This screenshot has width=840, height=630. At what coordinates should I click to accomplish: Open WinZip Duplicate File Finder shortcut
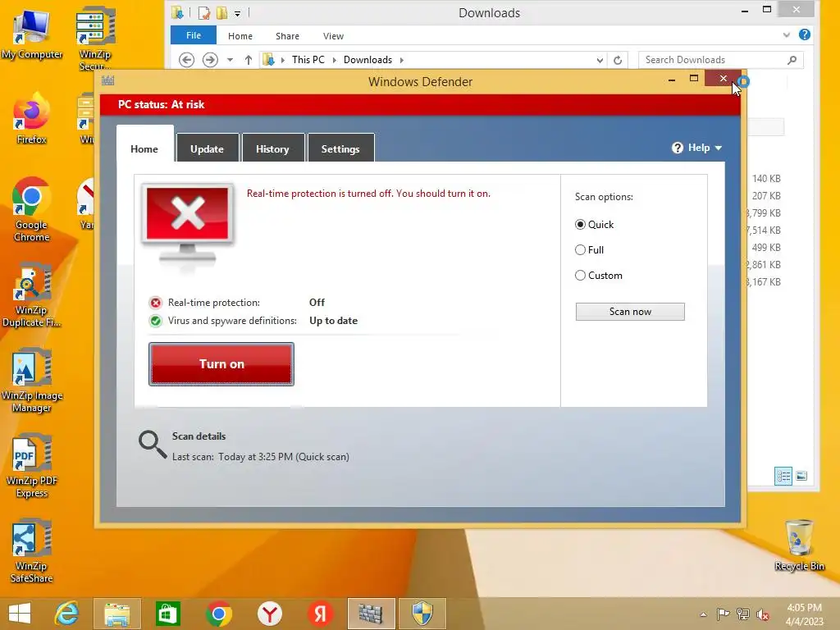tap(32, 294)
